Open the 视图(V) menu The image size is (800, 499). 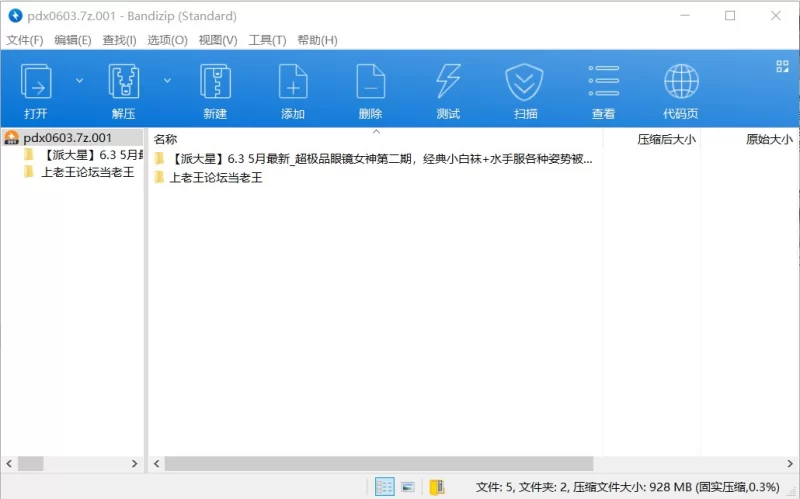point(218,40)
